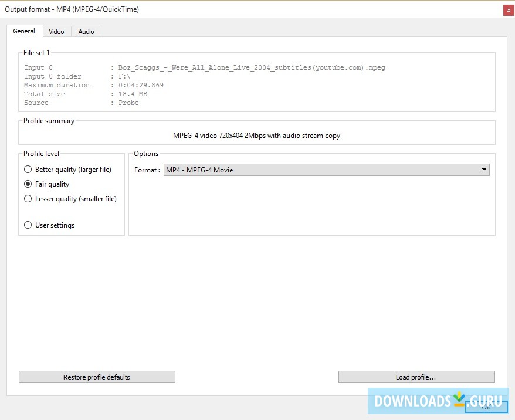The image size is (515, 420).
Task: Select MP4 - MPEG-4 Movie format entry
Action: pyautogui.click(x=200, y=170)
